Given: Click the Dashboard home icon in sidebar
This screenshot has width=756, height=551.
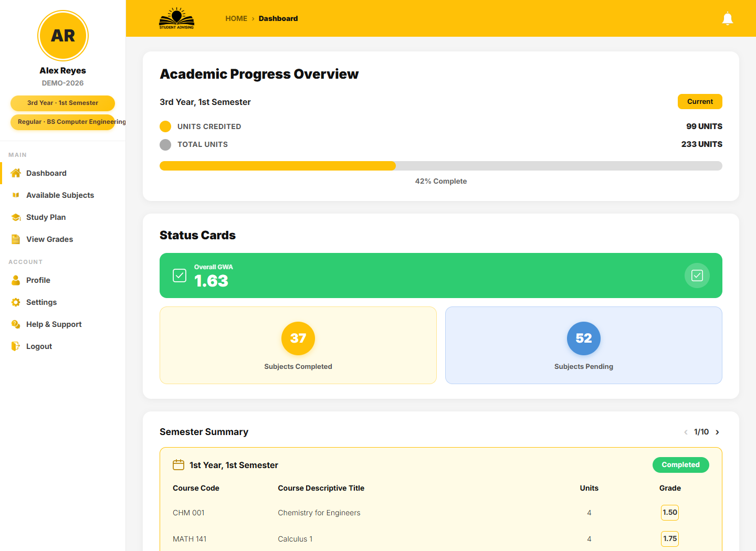Looking at the screenshot, I should pyautogui.click(x=16, y=173).
